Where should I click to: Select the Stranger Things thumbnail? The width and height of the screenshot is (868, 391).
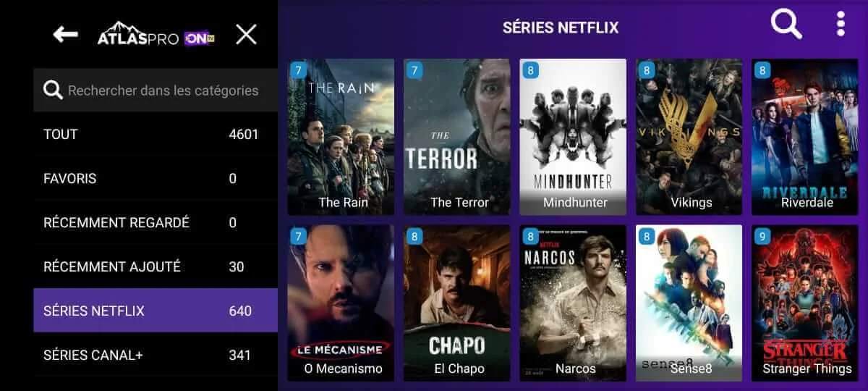805,303
